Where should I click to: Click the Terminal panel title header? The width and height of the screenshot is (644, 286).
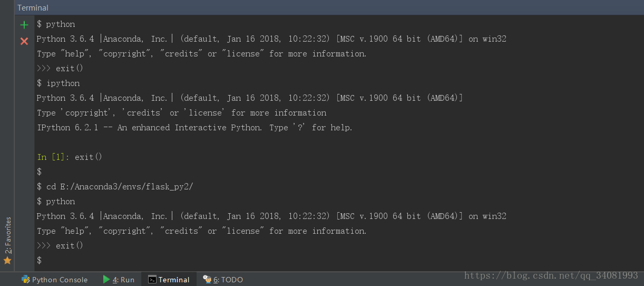coord(33,8)
